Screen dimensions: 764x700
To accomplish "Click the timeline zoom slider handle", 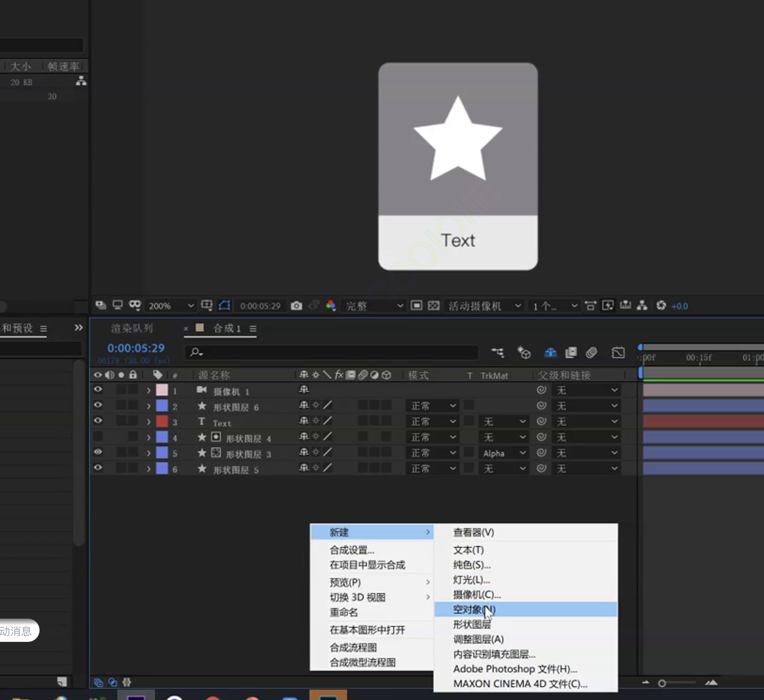I will click(662, 683).
